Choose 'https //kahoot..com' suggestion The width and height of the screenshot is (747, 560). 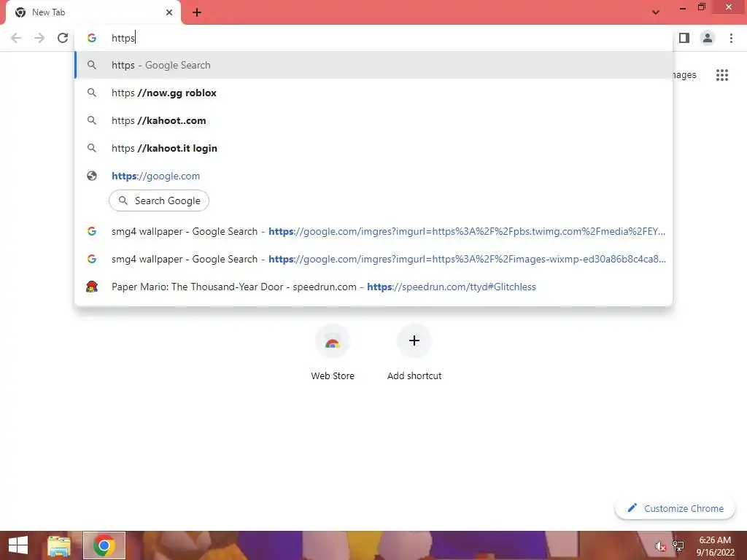[x=373, y=120]
